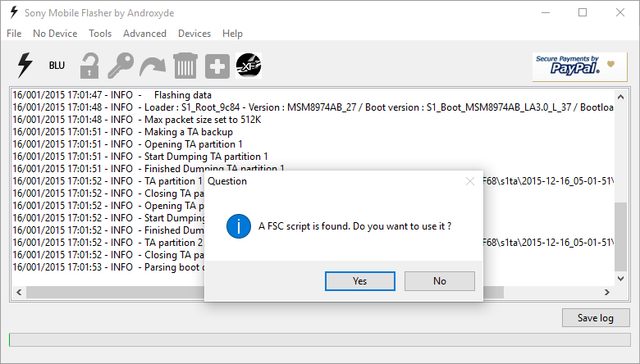Click the Save log button
Screen dimensions: 640x364
[x=596, y=318]
